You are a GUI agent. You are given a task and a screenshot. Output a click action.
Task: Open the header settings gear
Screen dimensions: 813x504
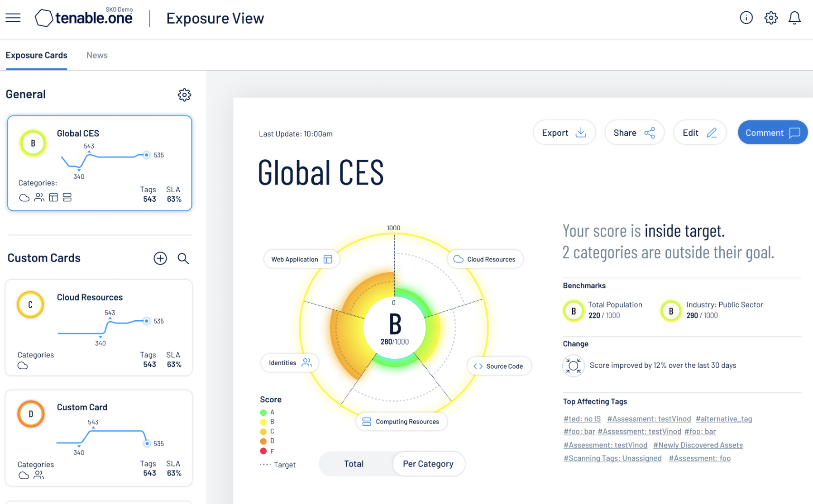point(771,18)
